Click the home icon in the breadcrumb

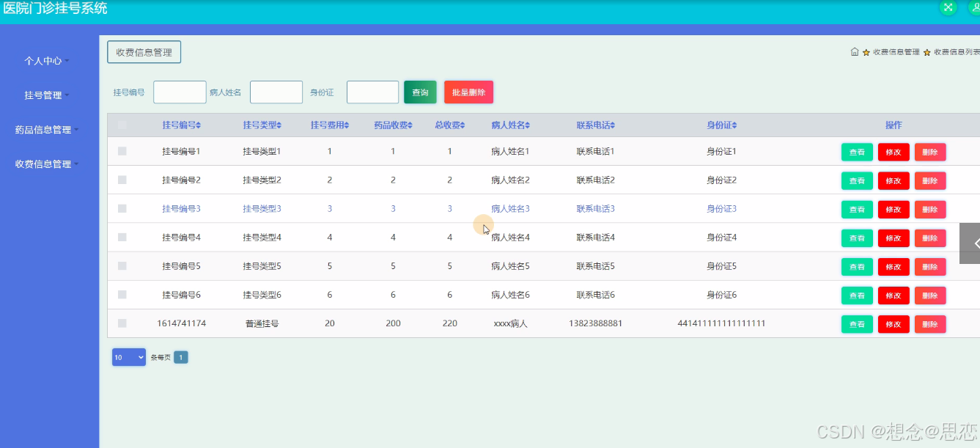[855, 52]
